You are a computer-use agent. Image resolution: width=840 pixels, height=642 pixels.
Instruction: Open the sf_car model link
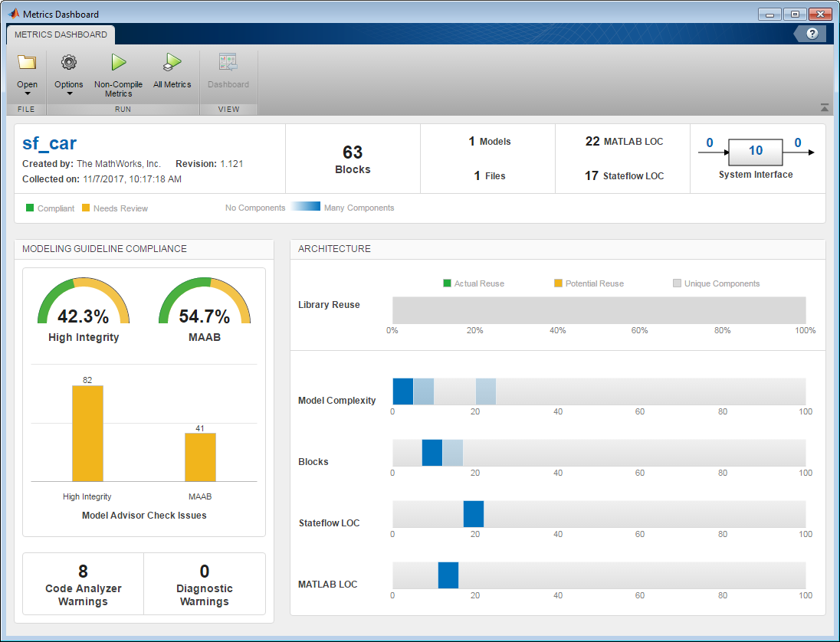coord(50,143)
